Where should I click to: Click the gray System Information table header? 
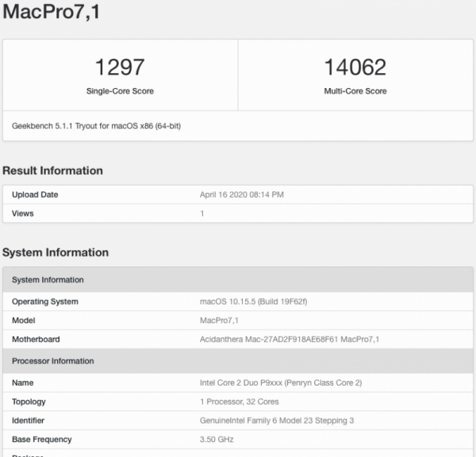tap(48, 280)
